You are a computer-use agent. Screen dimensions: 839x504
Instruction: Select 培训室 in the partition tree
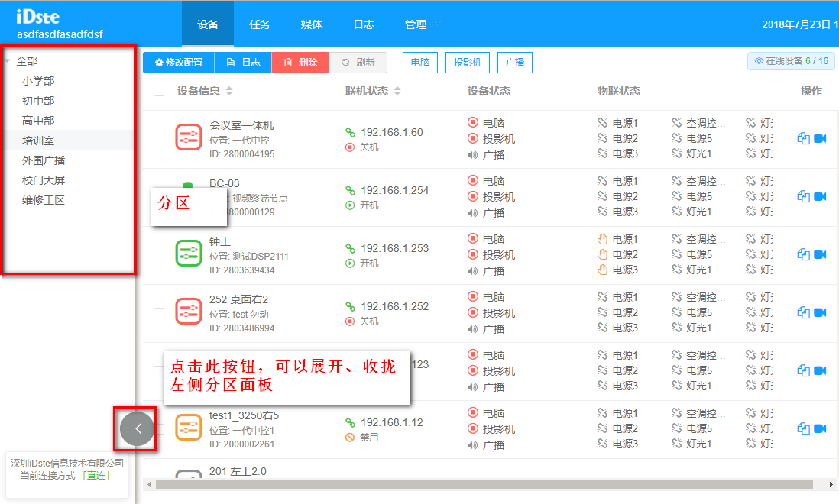(38, 141)
